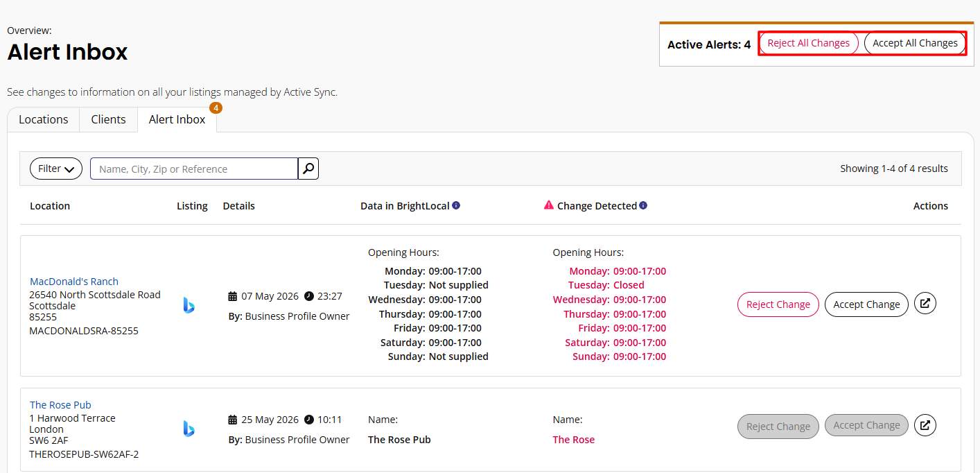Click 'Tuesday: Not supplied' BrightLocal entry
This screenshot has width=980, height=473.
436,285
